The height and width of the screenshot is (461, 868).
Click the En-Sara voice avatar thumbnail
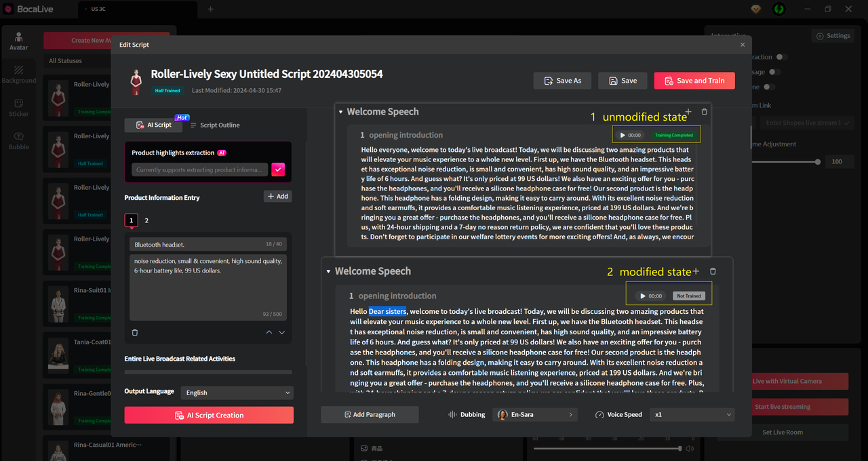coord(502,414)
